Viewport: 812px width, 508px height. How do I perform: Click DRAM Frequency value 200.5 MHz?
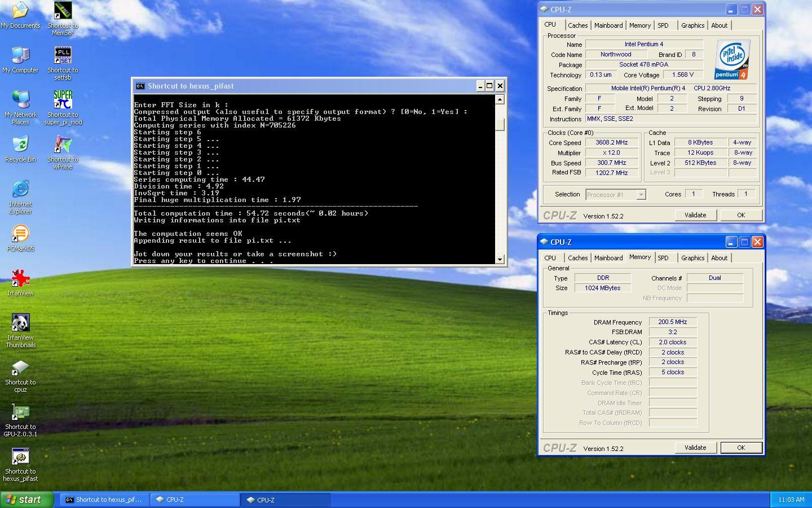673,322
